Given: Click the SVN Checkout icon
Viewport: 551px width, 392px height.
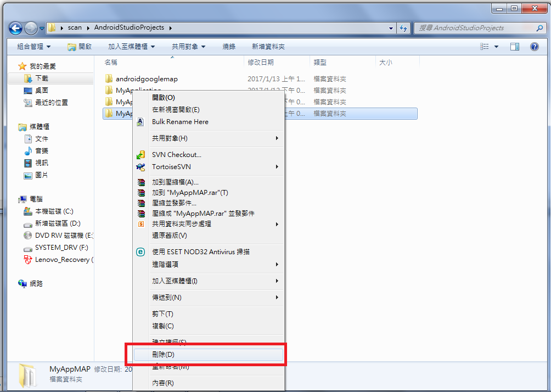Looking at the screenshot, I should 140,155.
